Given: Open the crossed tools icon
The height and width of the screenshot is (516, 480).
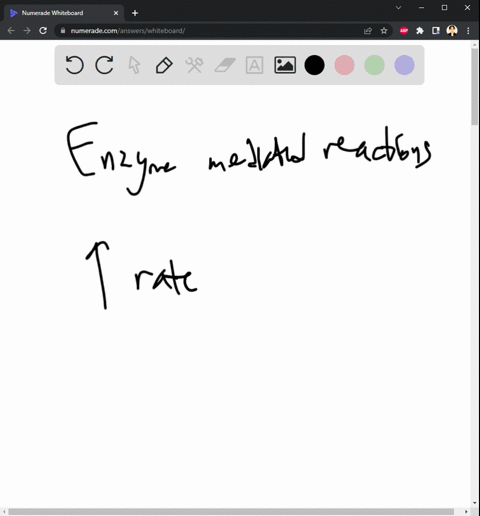Looking at the screenshot, I should coord(194,65).
